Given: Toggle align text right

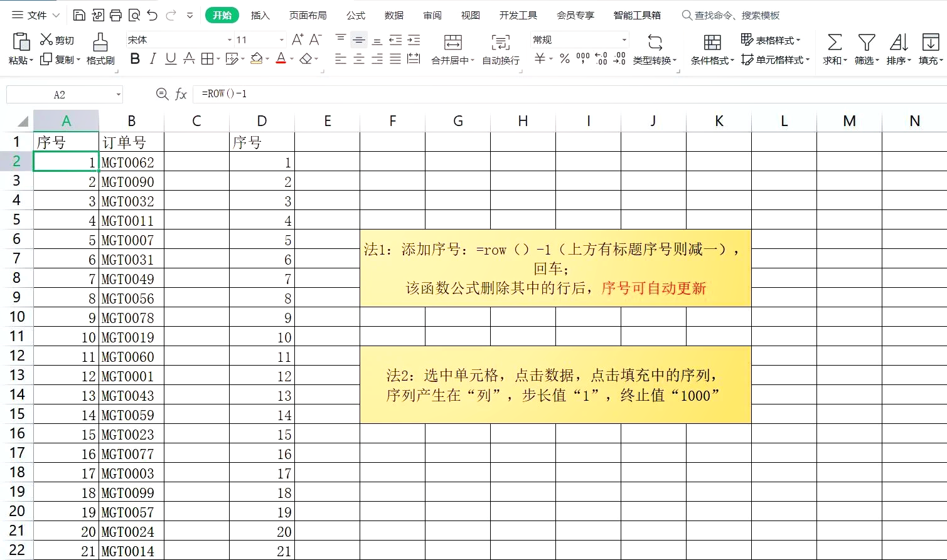Looking at the screenshot, I should (377, 59).
